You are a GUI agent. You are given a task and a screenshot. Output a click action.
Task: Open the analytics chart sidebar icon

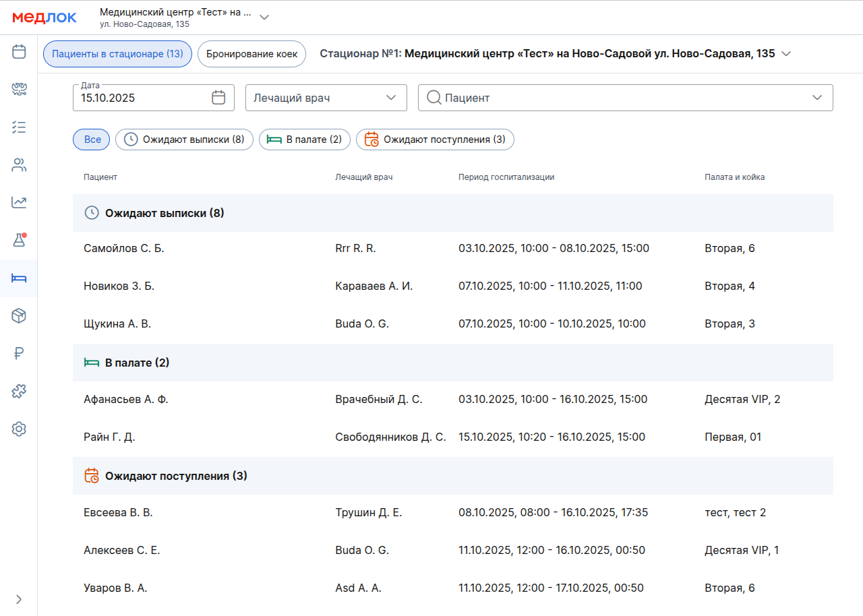19,202
